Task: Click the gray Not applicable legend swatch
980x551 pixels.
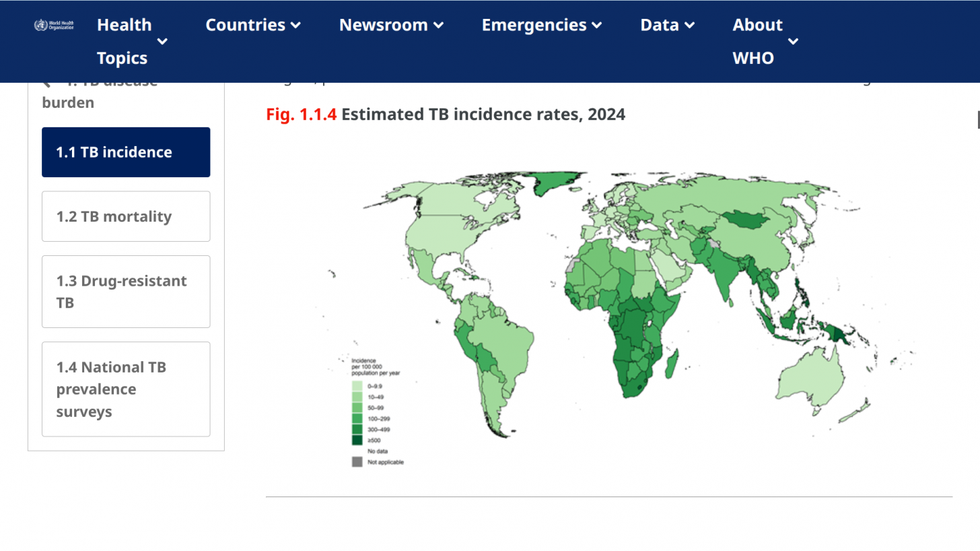Action: click(357, 462)
